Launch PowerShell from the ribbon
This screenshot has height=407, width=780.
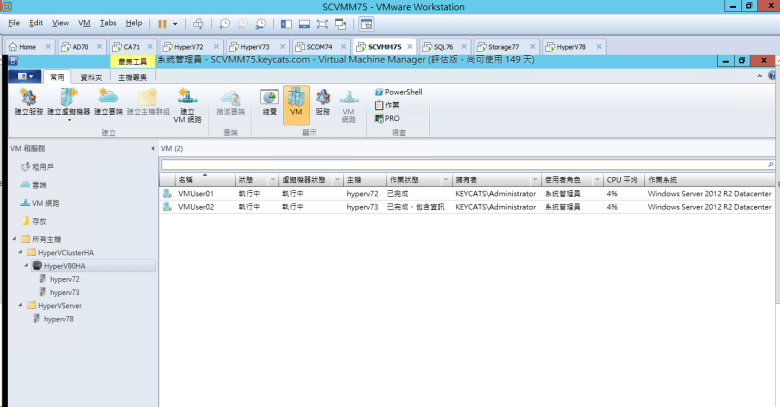(x=397, y=91)
